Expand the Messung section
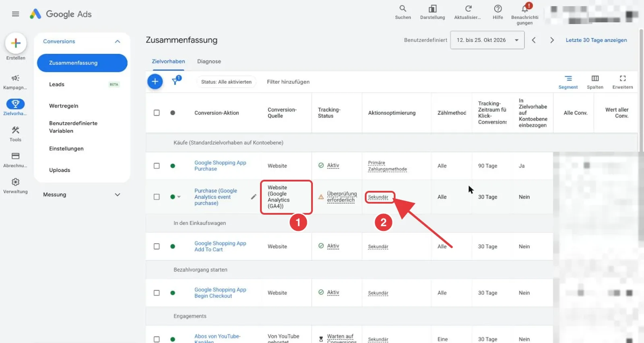The height and width of the screenshot is (343, 644). click(82, 195)
